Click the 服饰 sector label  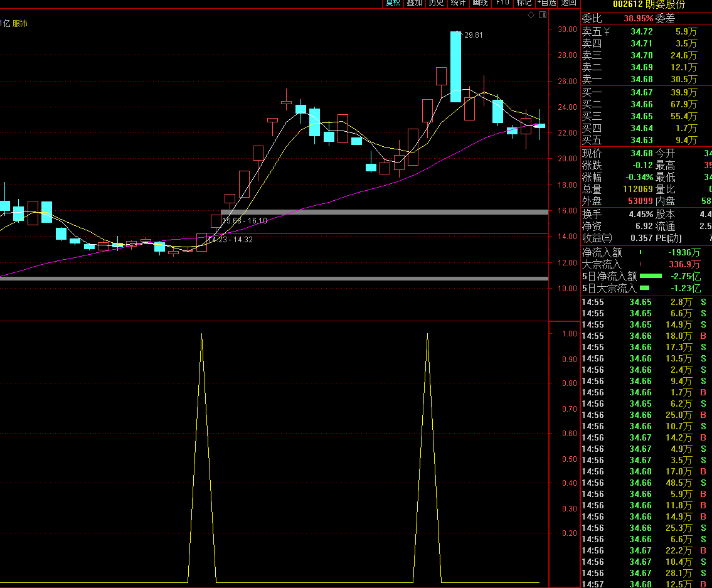tap(20, 23)
